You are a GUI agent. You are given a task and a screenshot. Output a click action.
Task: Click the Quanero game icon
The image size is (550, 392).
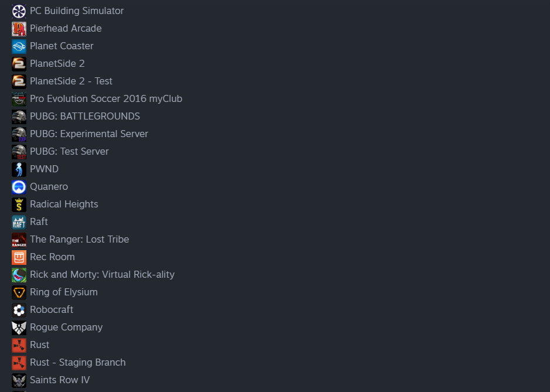pyautogui.click(x=19, y=187)
